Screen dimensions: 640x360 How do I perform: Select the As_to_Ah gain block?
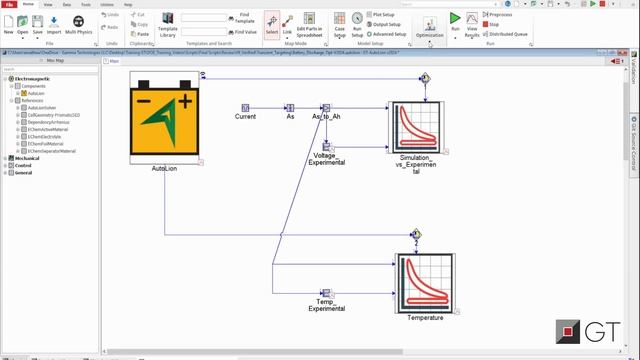[326, 108]
